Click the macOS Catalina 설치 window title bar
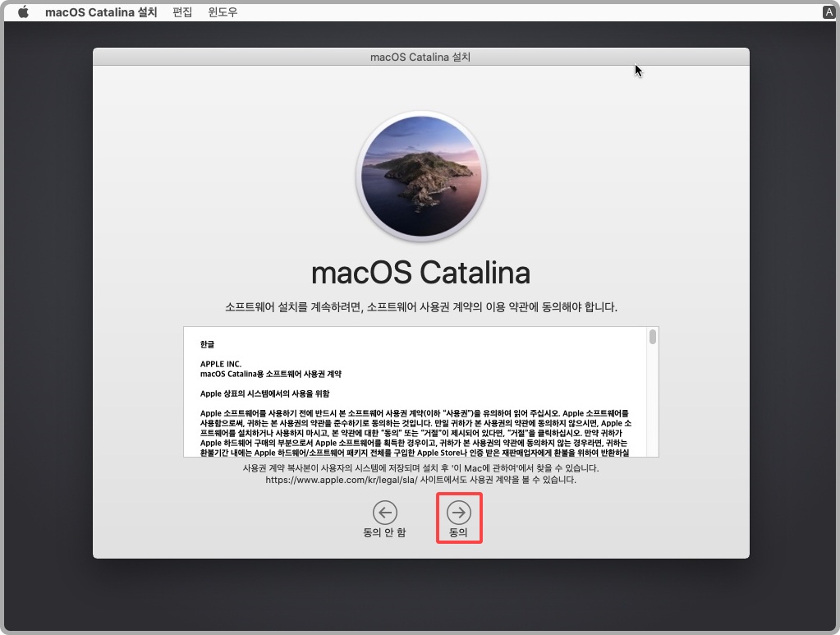 (x=420, y=57)
